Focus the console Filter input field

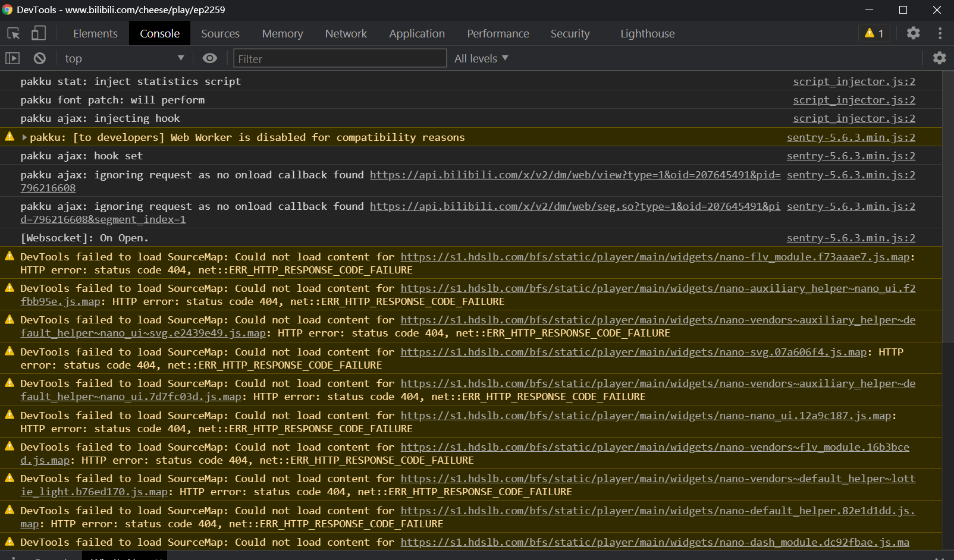[x=340, y=58]
